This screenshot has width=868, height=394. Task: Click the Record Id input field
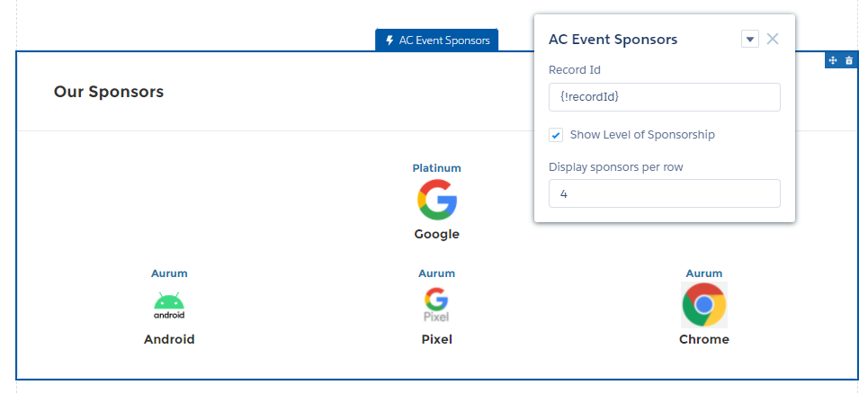click(x=664, y=97)
